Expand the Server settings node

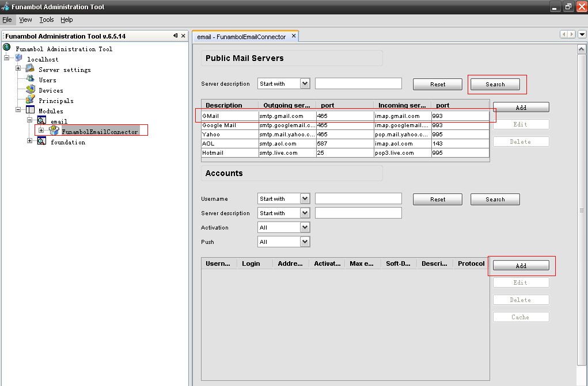click(x=18, y=68)
